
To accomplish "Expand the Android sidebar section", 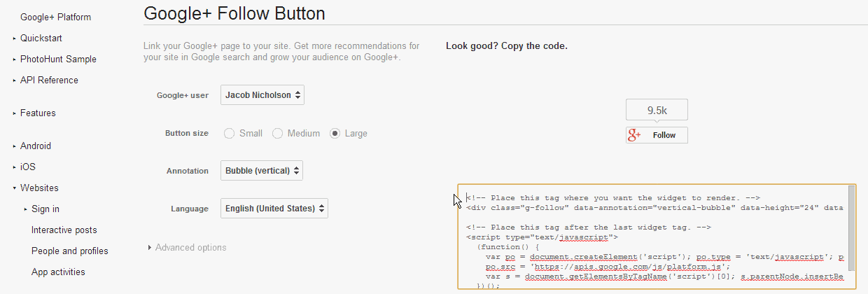I will click(35, 146).
